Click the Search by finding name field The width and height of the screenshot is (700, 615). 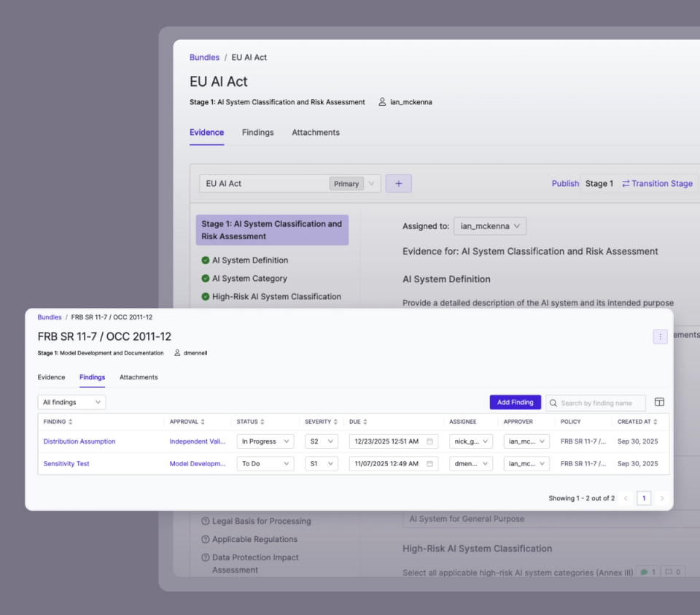coord(596,403)
